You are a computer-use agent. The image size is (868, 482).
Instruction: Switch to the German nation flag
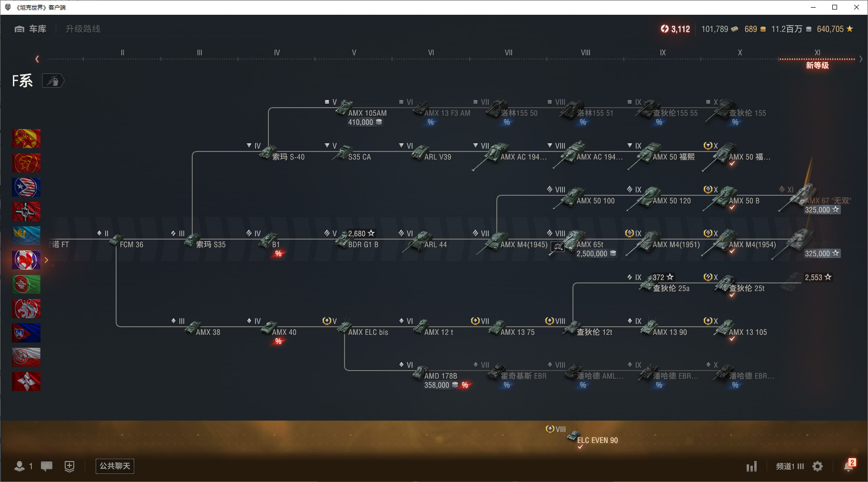pyautogui.click(x=26, y=211)
